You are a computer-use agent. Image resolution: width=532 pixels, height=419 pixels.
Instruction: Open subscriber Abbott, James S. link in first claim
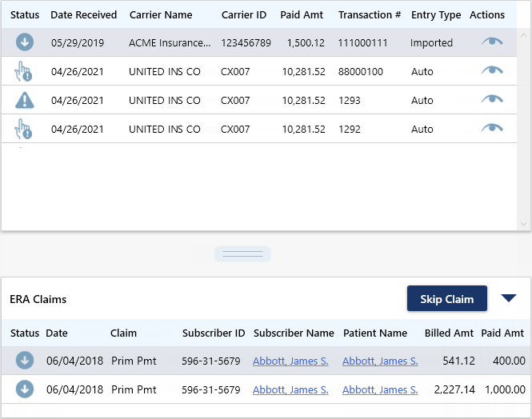click(290, 361)
